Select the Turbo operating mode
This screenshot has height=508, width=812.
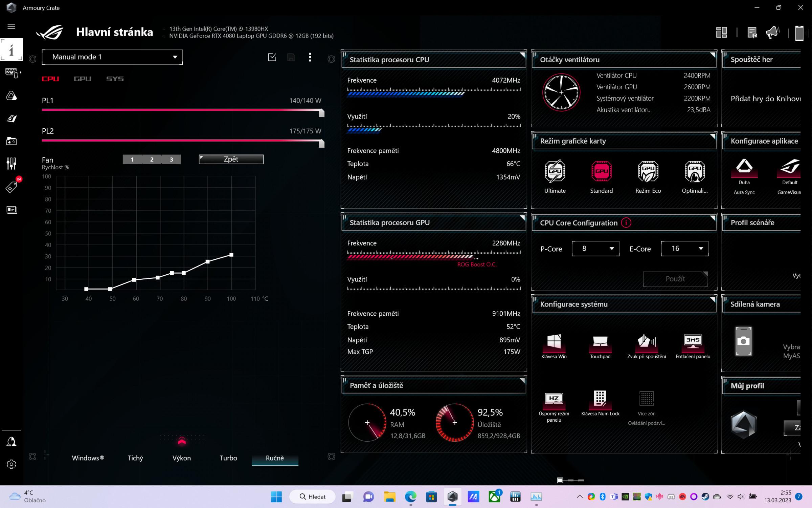point(228,458)
